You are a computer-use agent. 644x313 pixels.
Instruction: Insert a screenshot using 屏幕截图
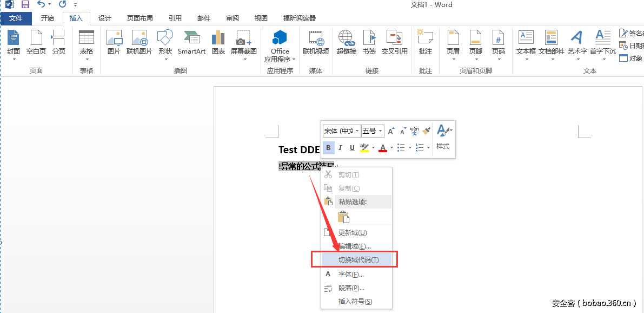[243, 43]
